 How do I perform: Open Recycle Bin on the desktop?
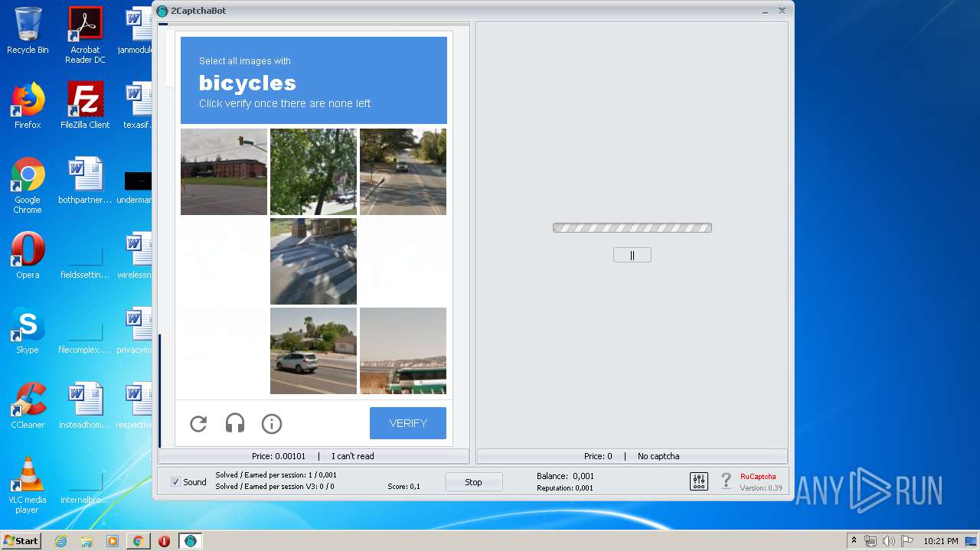pos(28,31)
